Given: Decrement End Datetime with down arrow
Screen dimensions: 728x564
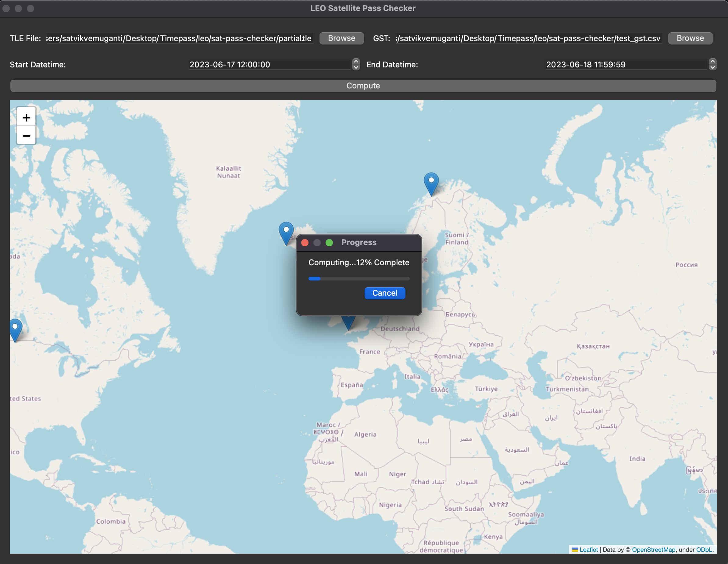Looking at the screenshot, I should (712, 67).
